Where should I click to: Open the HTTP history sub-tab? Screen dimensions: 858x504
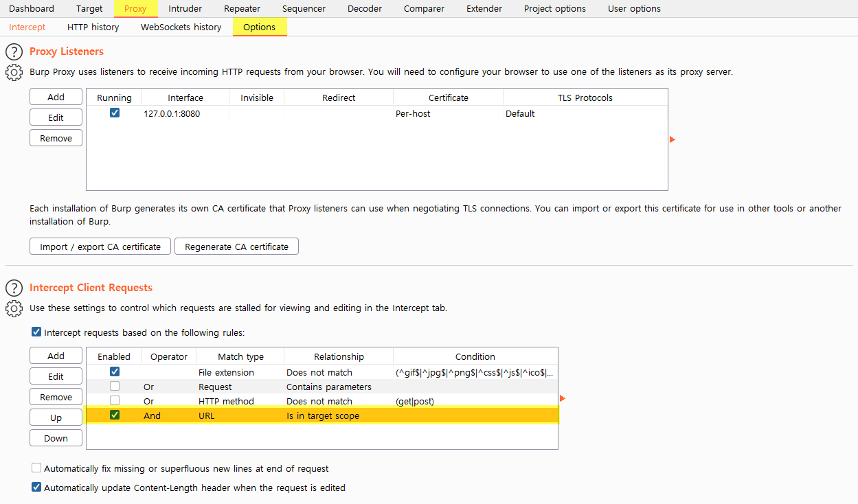93,27
